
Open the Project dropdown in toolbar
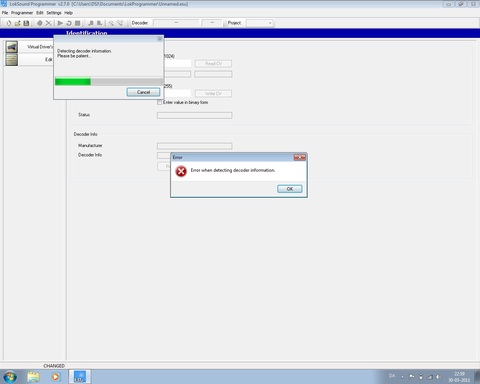click(260, 23)
